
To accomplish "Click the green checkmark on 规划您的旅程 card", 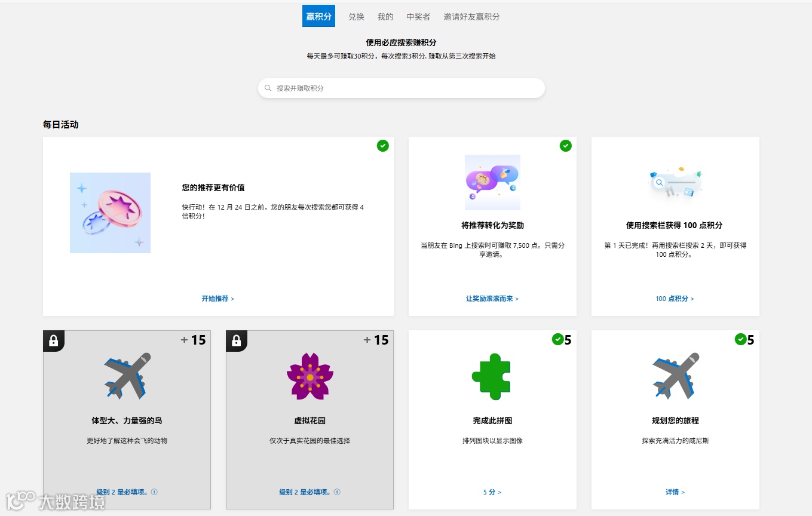I will coord(741,339).
